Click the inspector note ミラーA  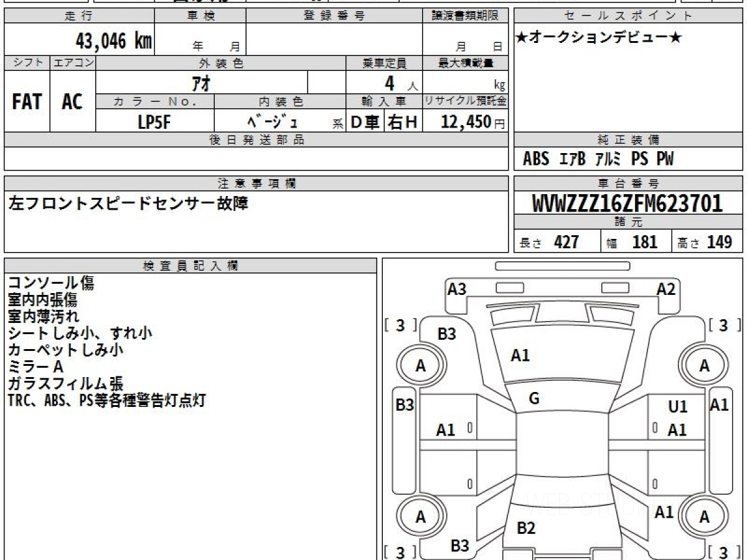[x=35, y=366]
